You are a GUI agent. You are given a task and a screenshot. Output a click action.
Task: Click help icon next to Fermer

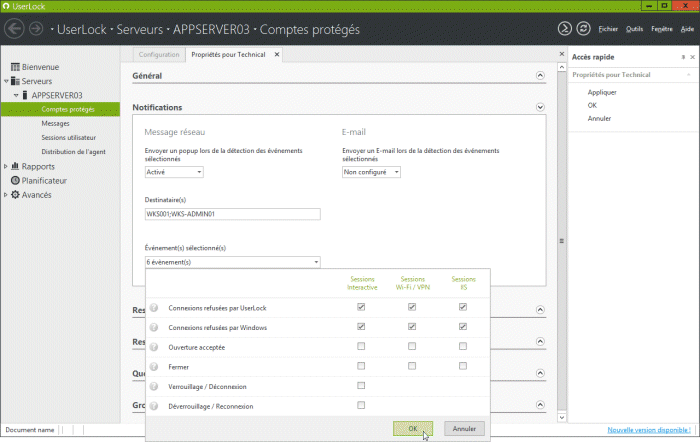click(154, 367)
